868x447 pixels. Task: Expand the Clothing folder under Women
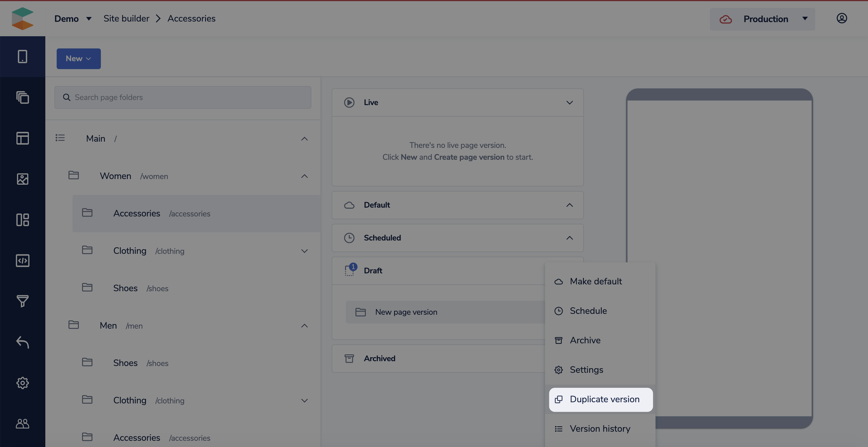[x=304, y=251]
